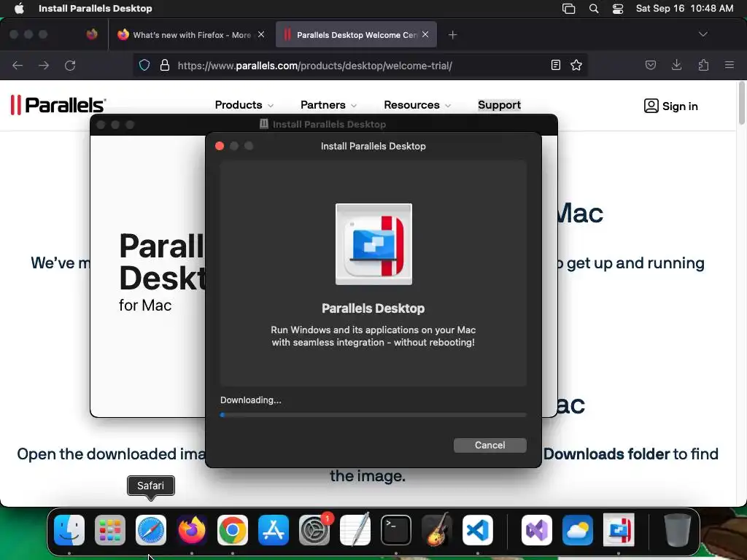Click the webpage vertical scrollbar
This screenshot has width=747, height=560.
pos(741,104)
